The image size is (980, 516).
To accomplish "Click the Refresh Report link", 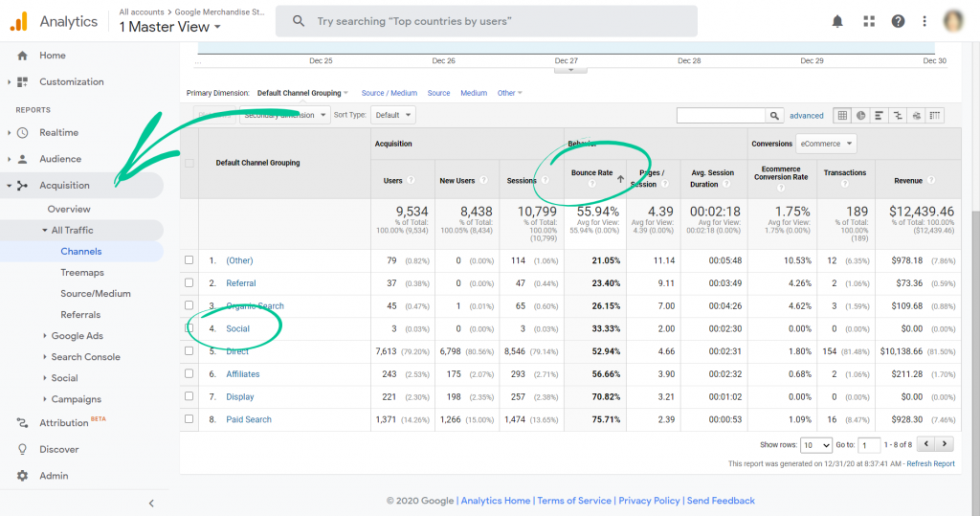I will [x=930, y=464].
